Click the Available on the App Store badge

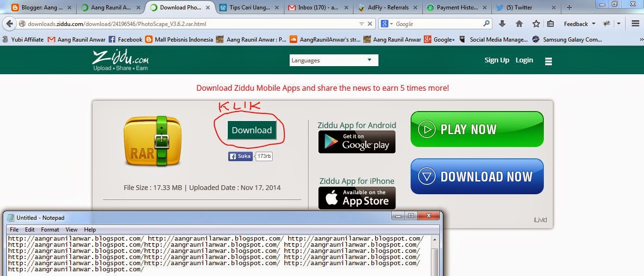click(x=357, y=198)
